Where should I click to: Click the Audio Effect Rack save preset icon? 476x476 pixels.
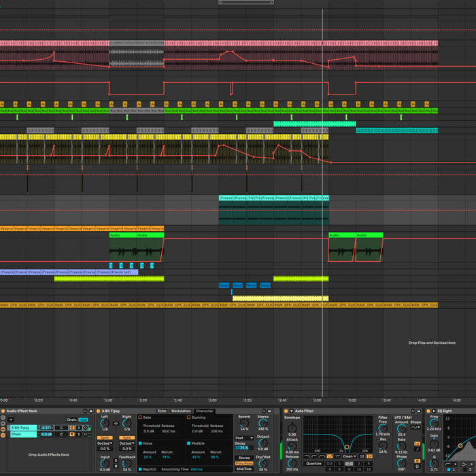point(90,411)
